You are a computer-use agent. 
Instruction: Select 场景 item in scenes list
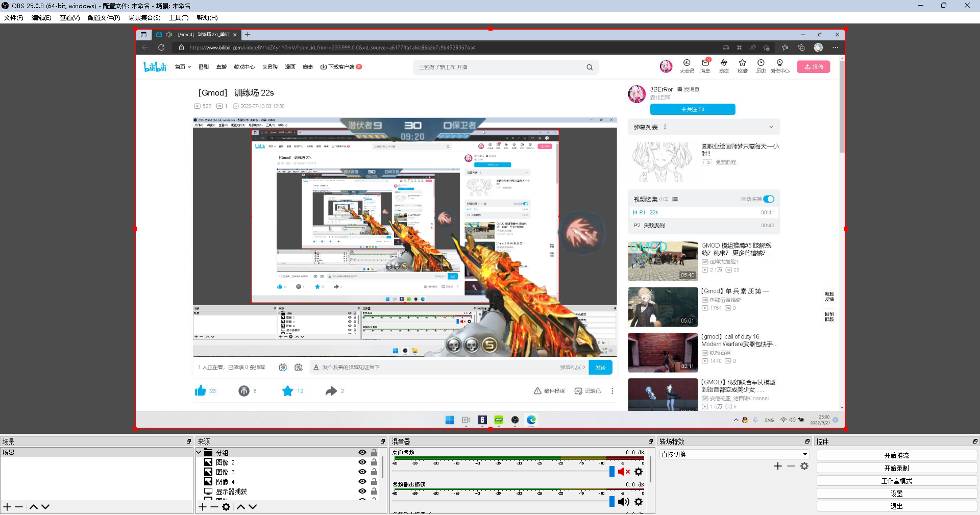click(96, 453)
